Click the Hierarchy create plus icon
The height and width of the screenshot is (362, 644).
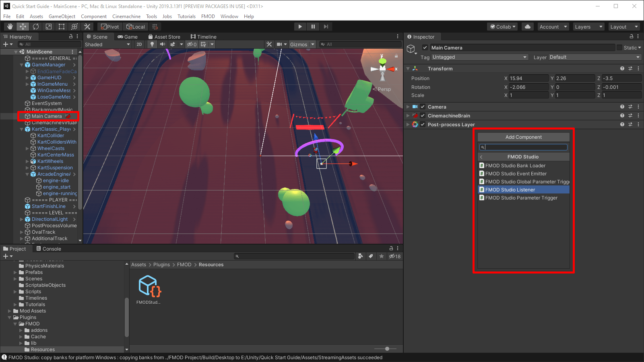[6, 44]
